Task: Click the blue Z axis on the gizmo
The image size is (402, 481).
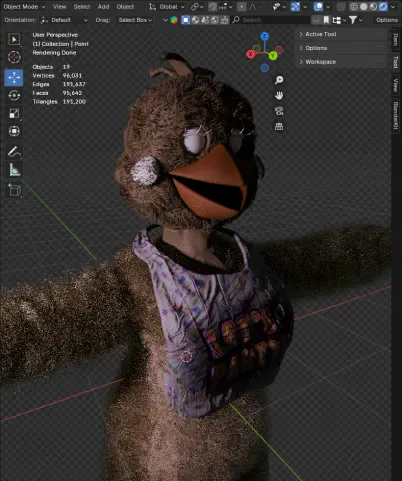Action: (265, 36)
